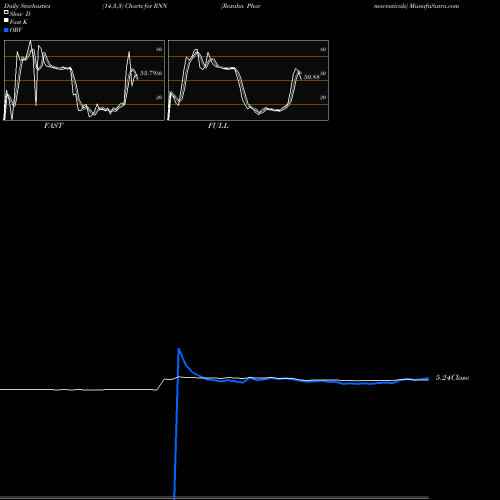The image size is (500, 500).
Task: Click the 80 level label in FULL chart
Action: point(323,49)
